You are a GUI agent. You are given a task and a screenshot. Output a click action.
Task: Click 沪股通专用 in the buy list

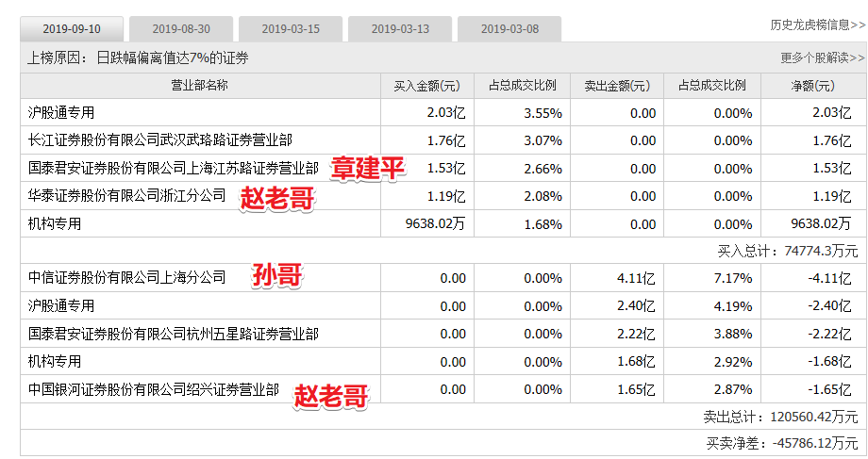61,113
